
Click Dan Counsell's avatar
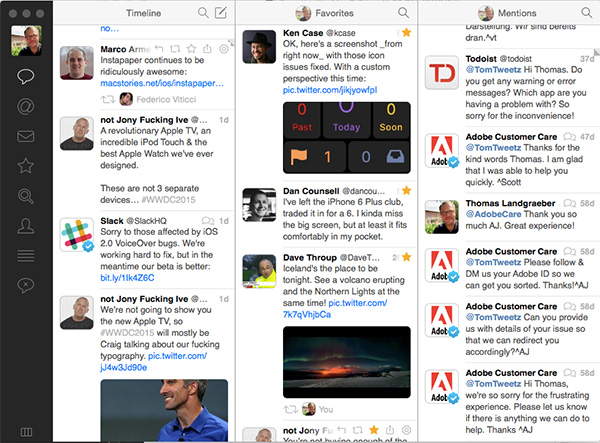259,205
